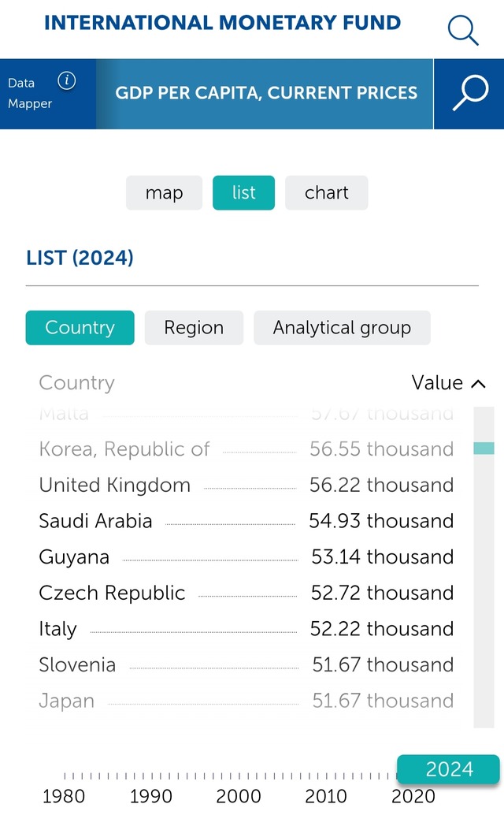Jump to 1980 on the timeline
Image resolution: width=504 pixels, height=815 pixels.
point(64,796)
